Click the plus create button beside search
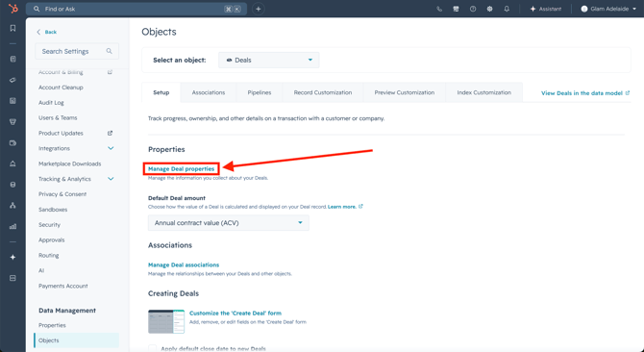This screenshot has height=352, width=644. coord(258,9)
